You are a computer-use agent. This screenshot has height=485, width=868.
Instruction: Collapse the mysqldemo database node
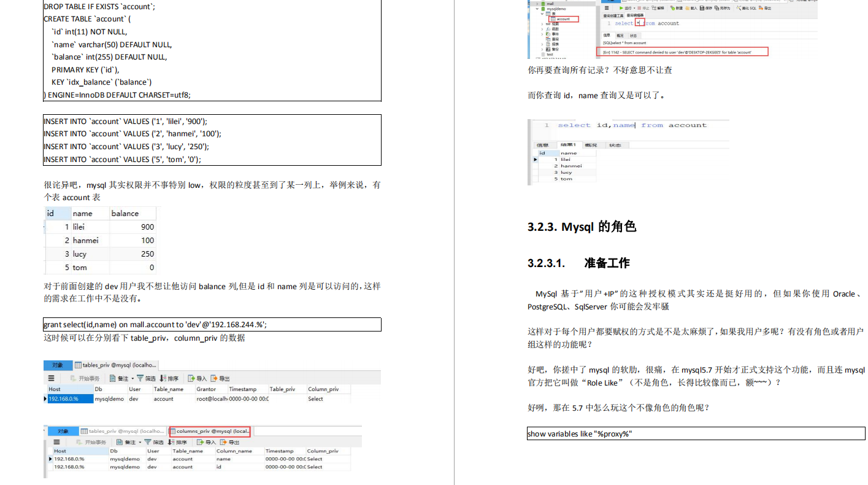click(x=537, y=9)
